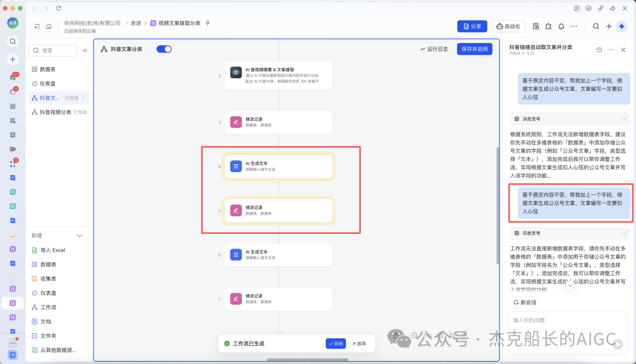Open the messages icon with red badge
The width and height of the screenshot is (636, 364).
point(14,77)
